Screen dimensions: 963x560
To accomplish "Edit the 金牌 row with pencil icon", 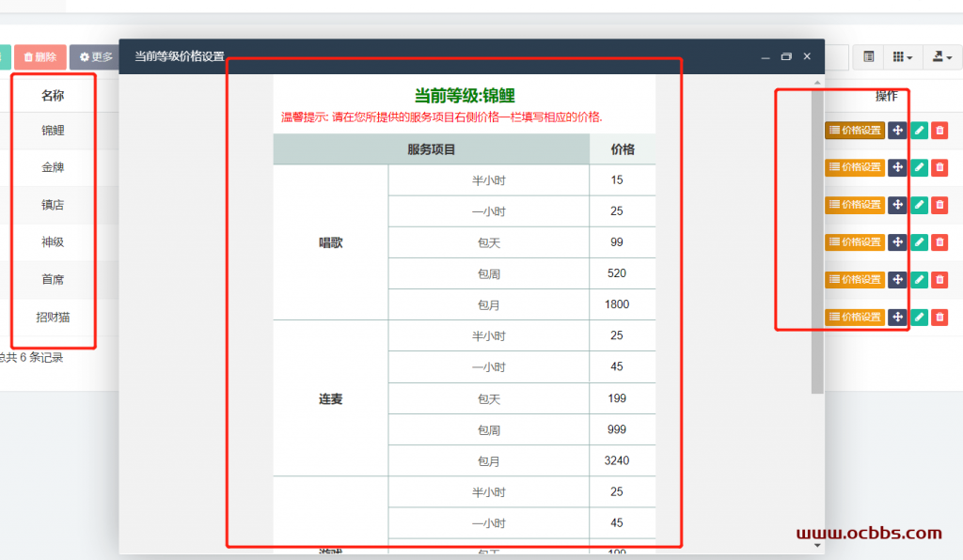I will [x=919, y=167].
